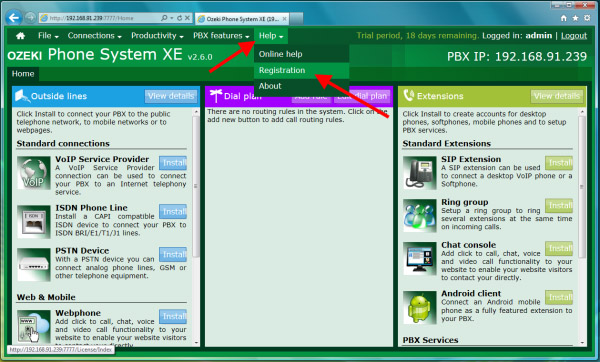Click the VoIP Service Provider globe icon

pos(34,173)
